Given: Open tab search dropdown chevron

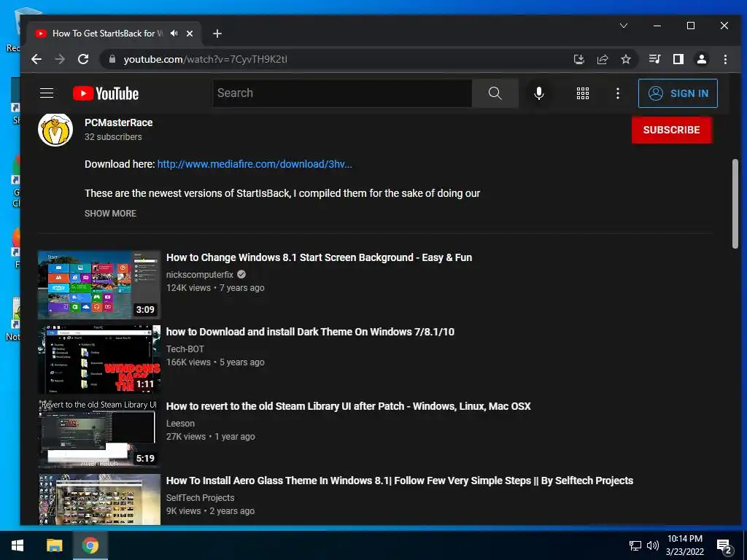Looking at the screenshot, I should 624,26.
